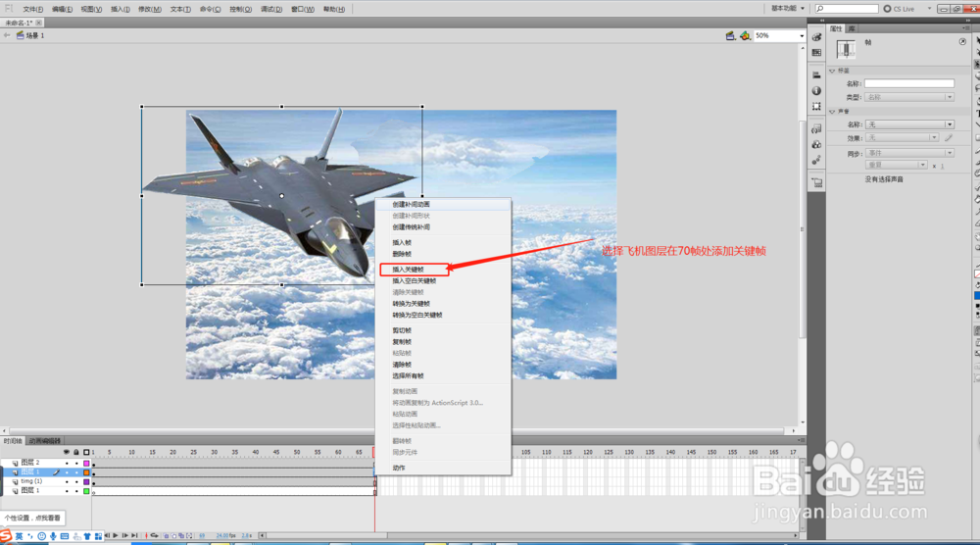Image resolution: width=980 pixels, height=545 pixels.
Task: Toggle visibility dot for timg (1) layer
Action: click(67, 482)
